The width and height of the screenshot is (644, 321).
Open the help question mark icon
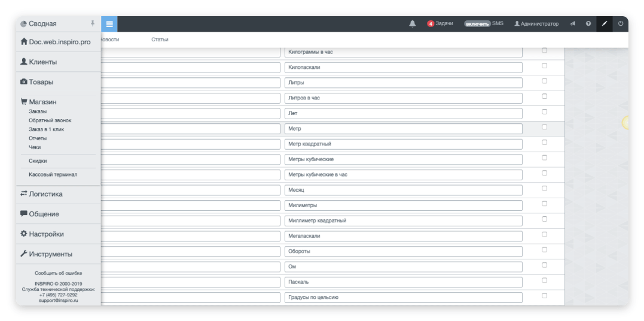588,24
